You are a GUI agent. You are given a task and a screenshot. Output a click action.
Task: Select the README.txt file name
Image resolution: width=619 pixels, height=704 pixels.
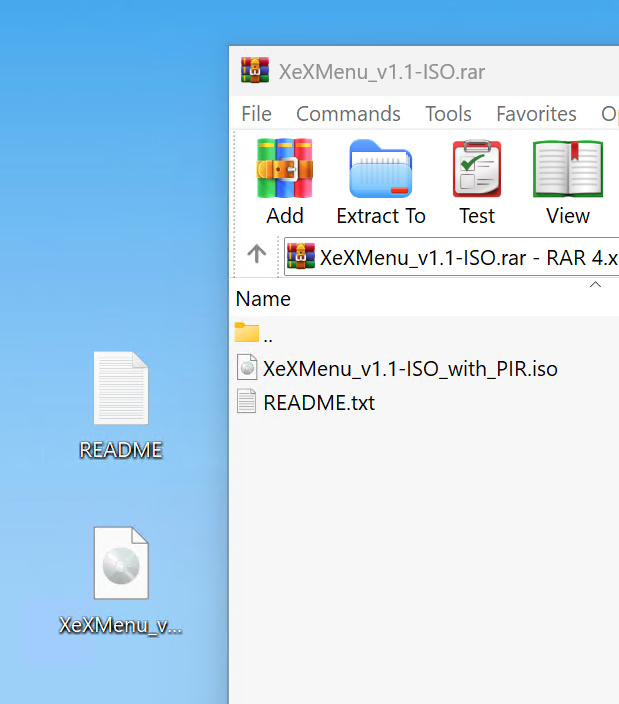pos(319,402)
